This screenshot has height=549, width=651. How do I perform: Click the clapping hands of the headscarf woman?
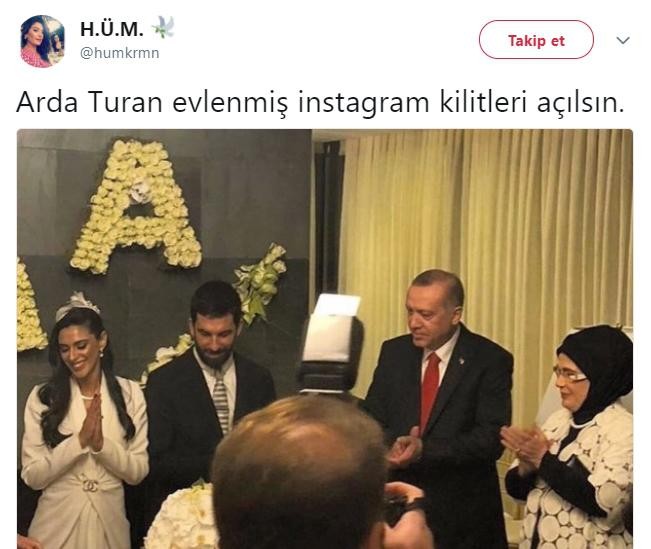coord(524,445)
